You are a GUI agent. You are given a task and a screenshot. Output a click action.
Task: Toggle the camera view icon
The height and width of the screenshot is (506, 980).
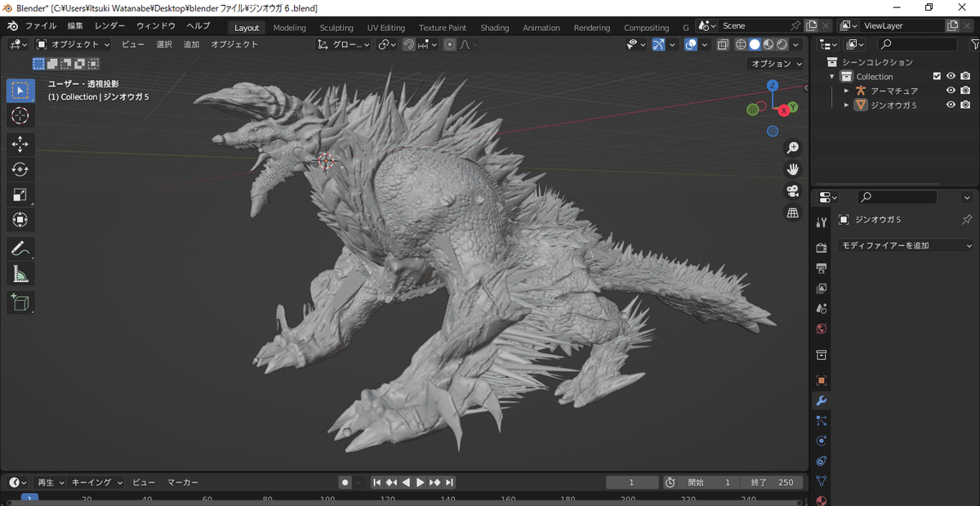click(x=792, y=190)
